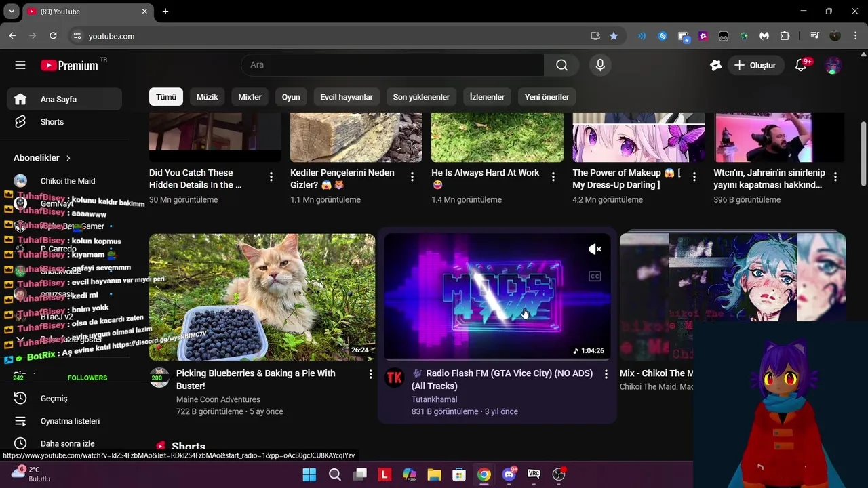Go back in the browser
868x488 pixels.
(x=12, y=36)
